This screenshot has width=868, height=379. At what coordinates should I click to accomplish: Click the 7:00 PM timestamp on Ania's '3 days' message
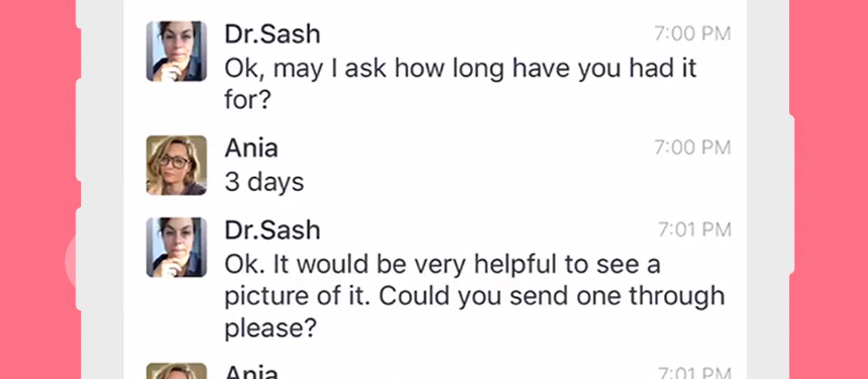point(693,148)
